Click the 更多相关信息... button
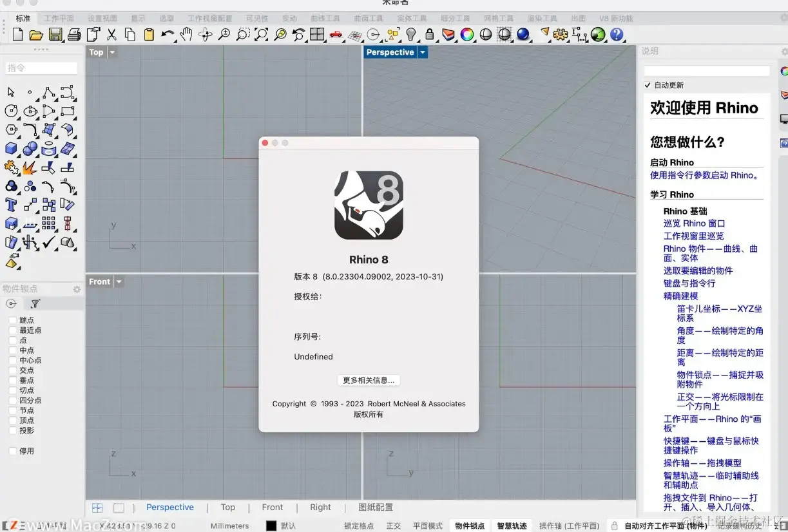This screenshot has height=532, width=788. pos(369,380)
